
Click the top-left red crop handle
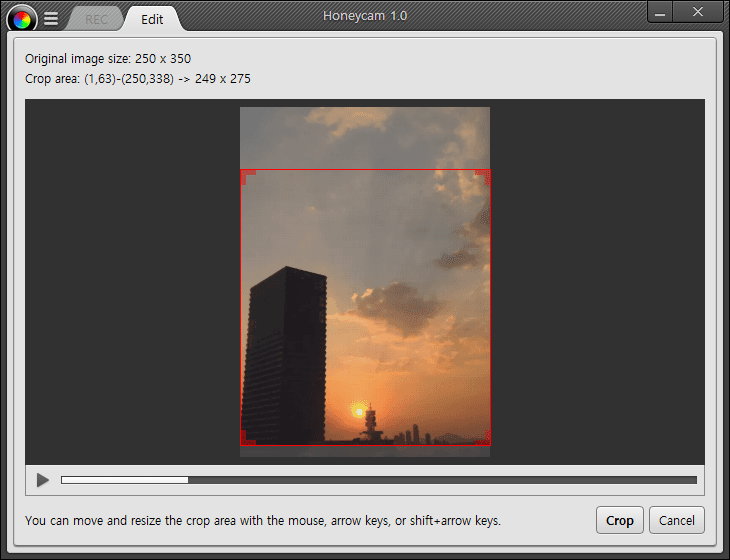(x=246, y=175)
